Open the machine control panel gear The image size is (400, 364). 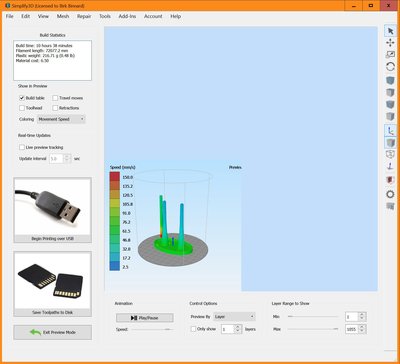coord(390,194)
